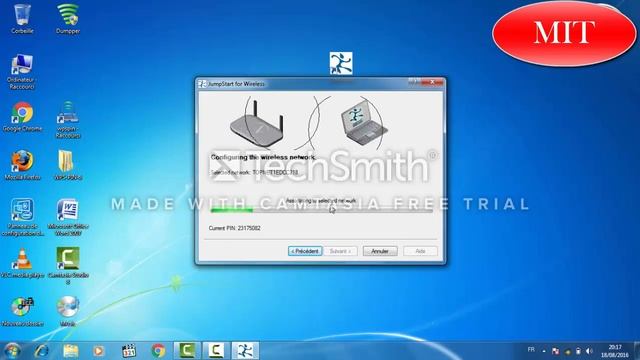Click the Show Desktop strip at taskbar end

[637, 351]
